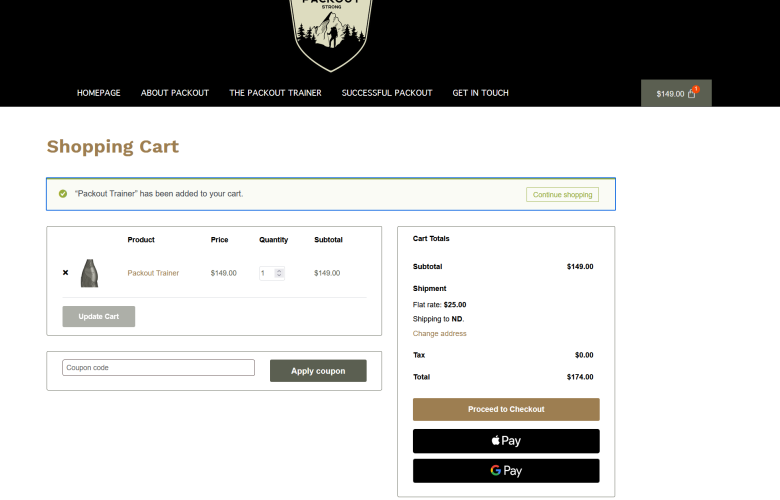Click into the Coupon code field
Screen dimensions: 780x500
[x=158, y=368]
